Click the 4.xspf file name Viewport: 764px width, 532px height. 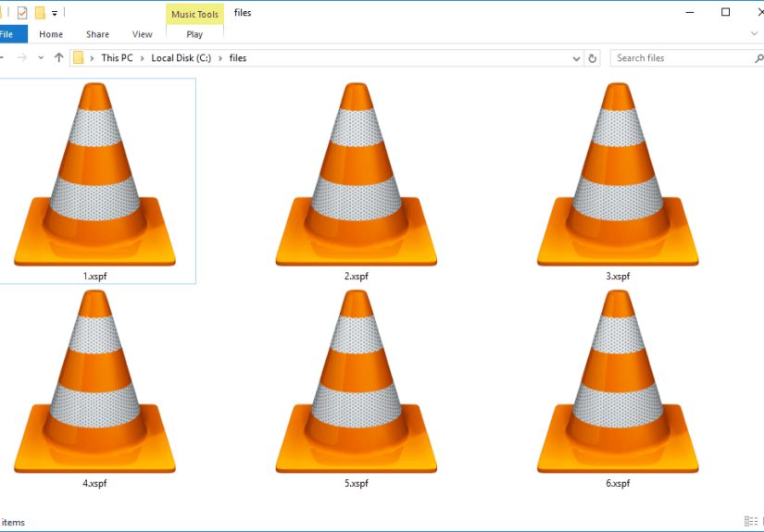click(x=94, y=483)
